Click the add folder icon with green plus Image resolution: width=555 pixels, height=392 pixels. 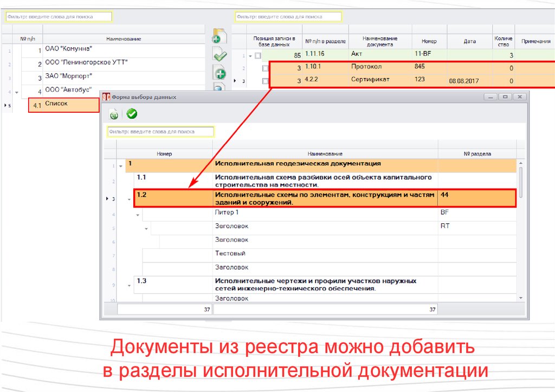point(219,36)
